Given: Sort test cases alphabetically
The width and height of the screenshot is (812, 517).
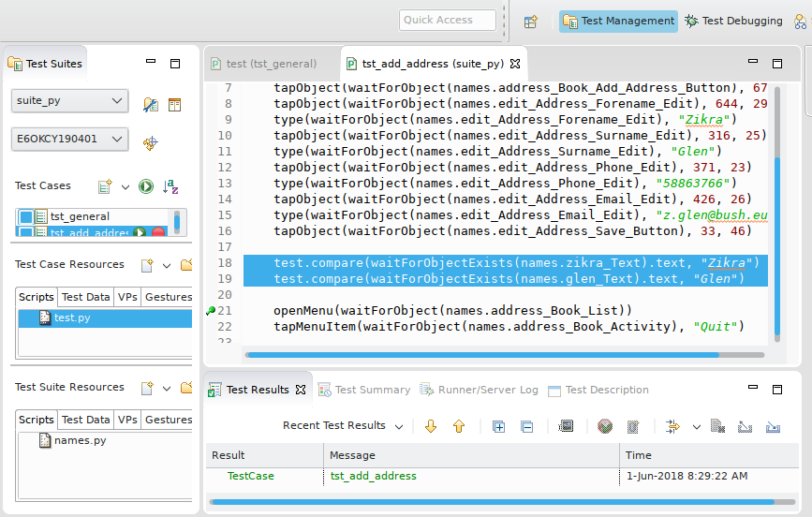Looking at the screenshot, I should pyautogui.click(x=170, y=186).
